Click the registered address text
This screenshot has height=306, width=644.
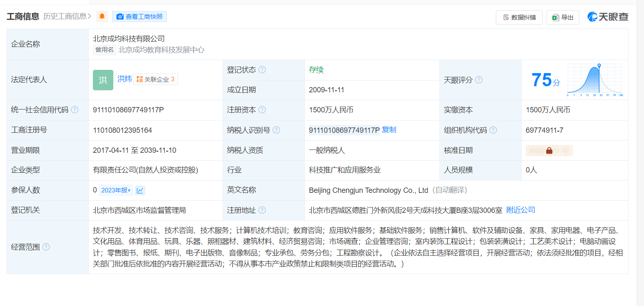click(x=405, y=210)
